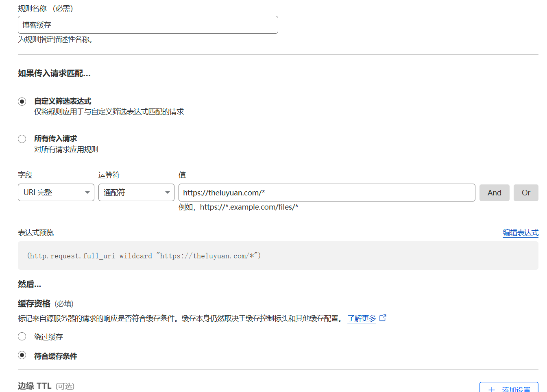Click the dropdown arrow on the 字段 selector
547x392 pixels.
(88, 193)
